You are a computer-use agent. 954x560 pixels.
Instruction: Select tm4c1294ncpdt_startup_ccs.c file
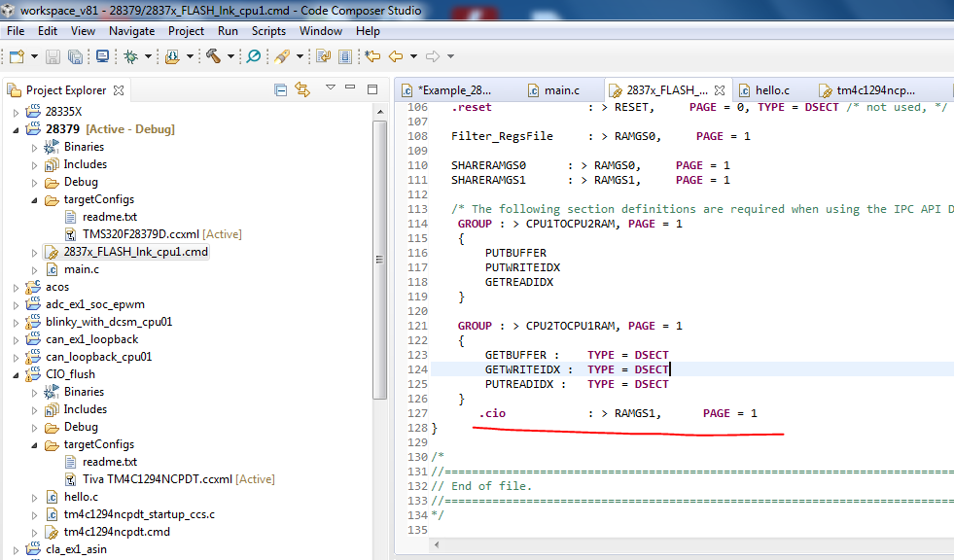(x=139, y=514)
